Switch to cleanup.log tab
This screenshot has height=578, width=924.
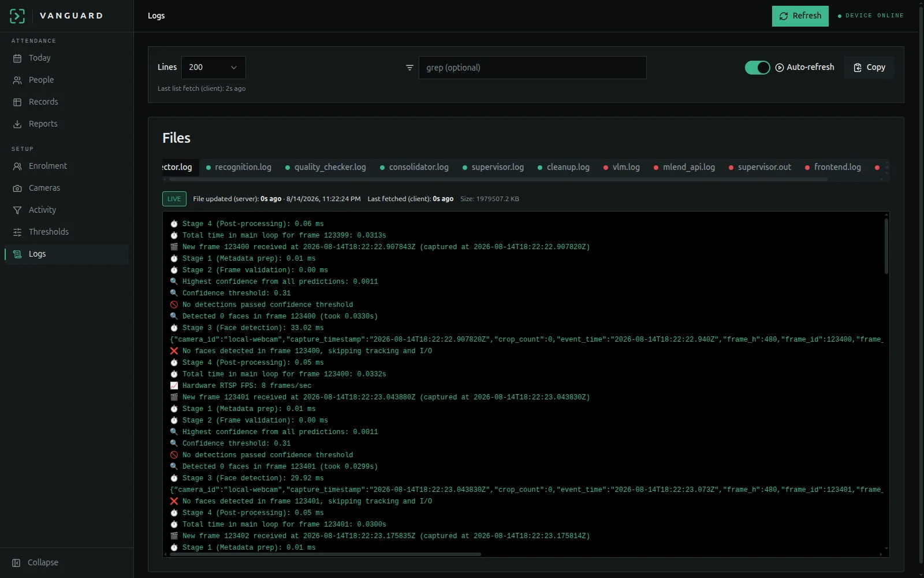(564, 167)
